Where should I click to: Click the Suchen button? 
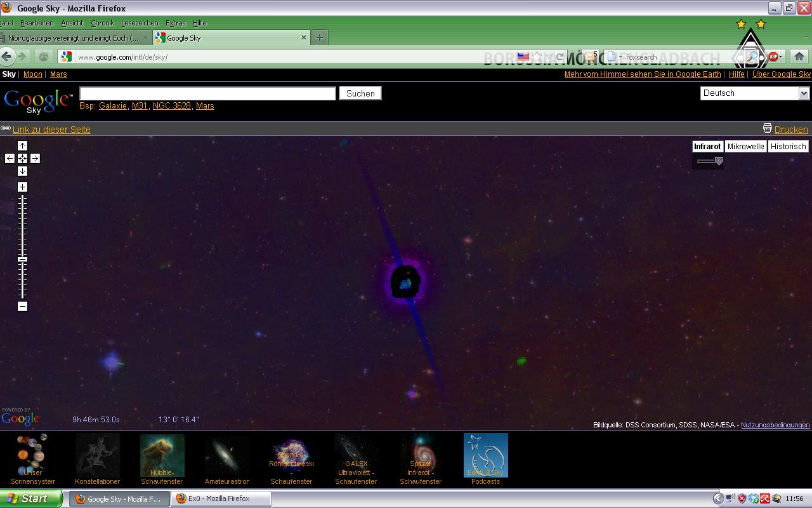[360, 93]
